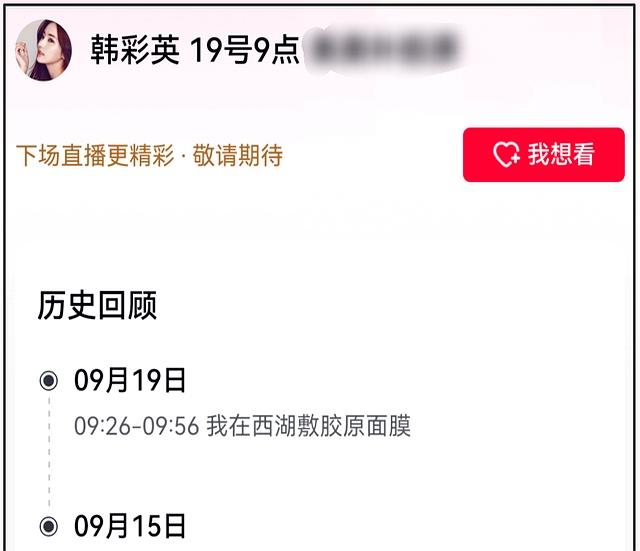Open the streamer's round profile avatar
640x551 pixels.
tap(43, 50)
